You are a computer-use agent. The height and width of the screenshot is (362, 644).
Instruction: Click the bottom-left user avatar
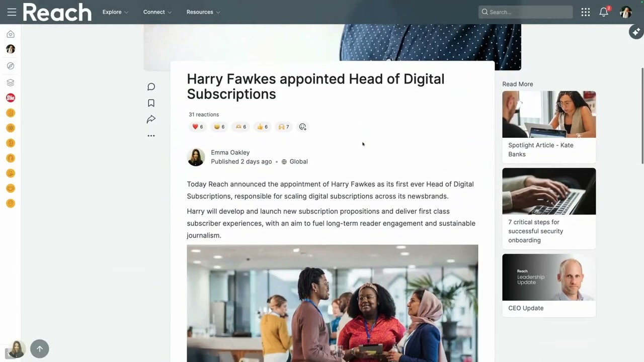(16, 349)
